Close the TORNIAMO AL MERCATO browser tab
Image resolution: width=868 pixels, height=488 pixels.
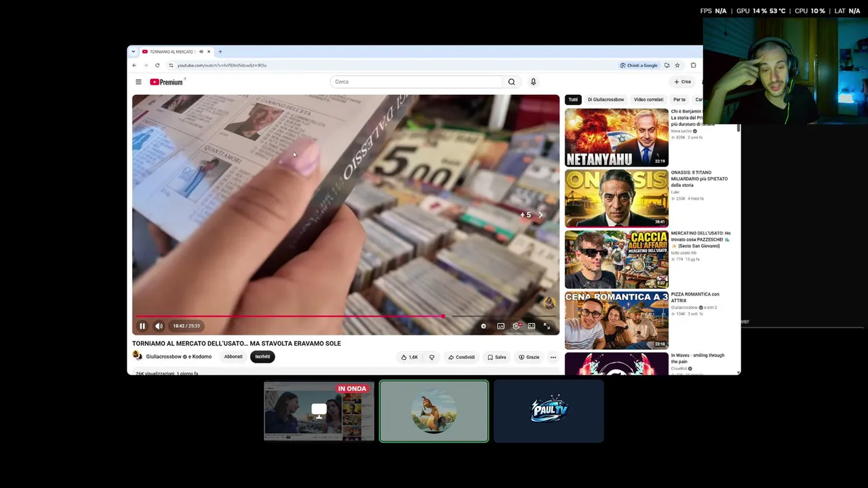[209, 52]
